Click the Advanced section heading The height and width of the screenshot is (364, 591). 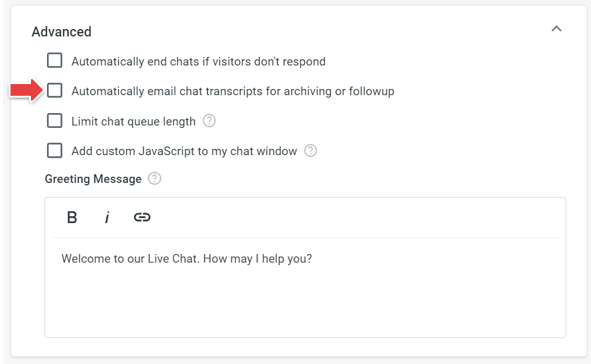[61, 32]
